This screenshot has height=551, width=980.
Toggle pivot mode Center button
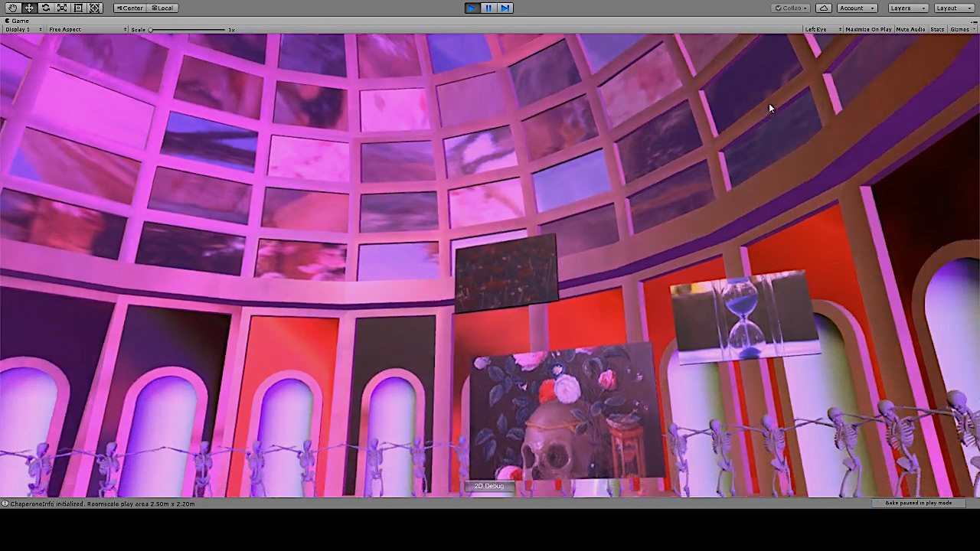tap(129, 8)
